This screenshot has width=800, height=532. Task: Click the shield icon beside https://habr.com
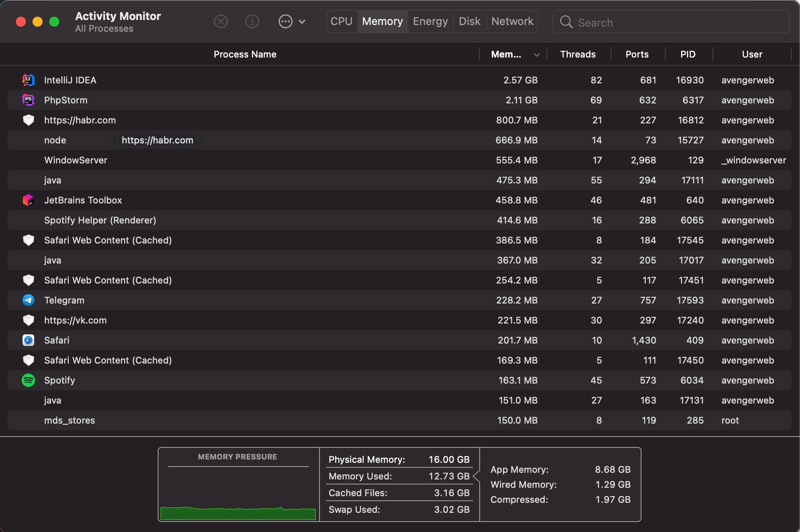click(x=28, y=120)
